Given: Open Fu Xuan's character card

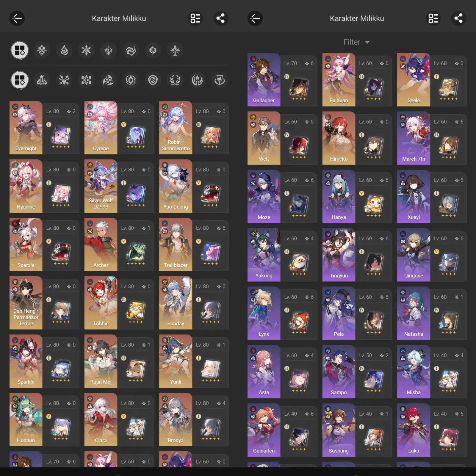Looking at the screenshot, I should pos(357,80).
